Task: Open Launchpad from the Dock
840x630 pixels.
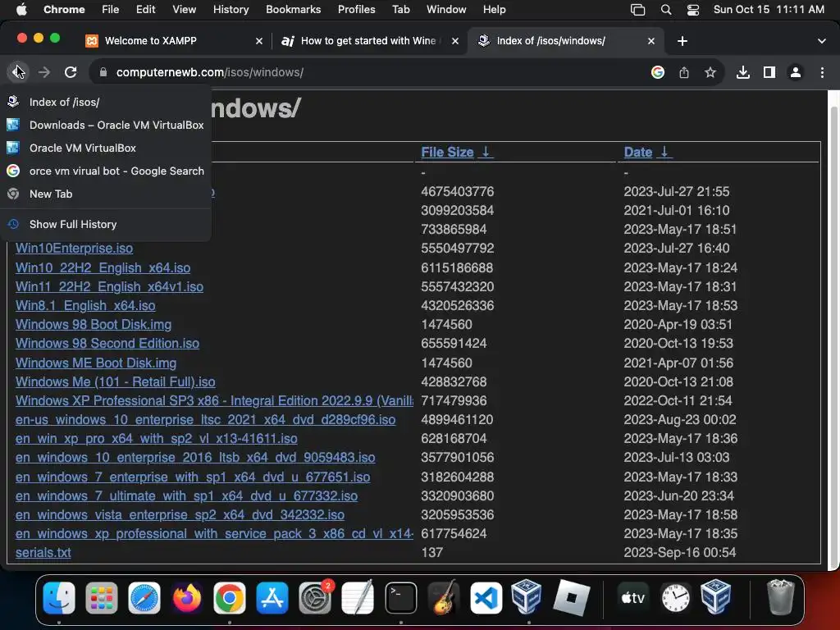Action: (101, 597)
